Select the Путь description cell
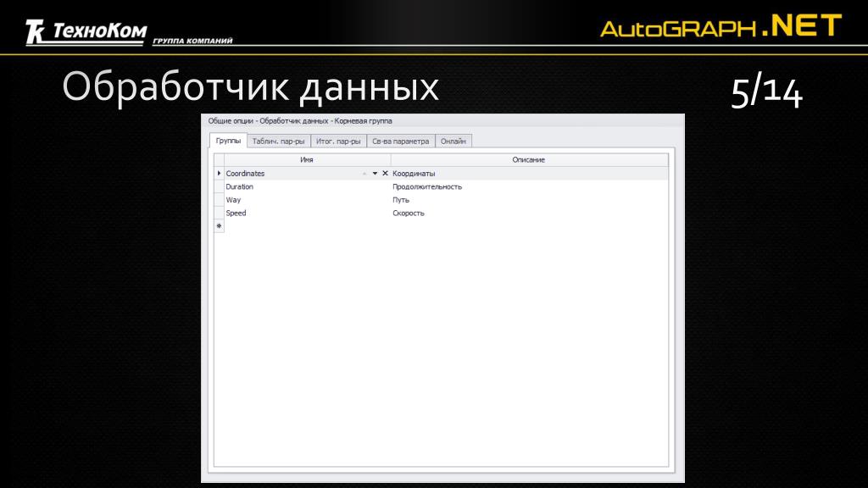Screen dimensions: 868x488 (x=530, y=200)
